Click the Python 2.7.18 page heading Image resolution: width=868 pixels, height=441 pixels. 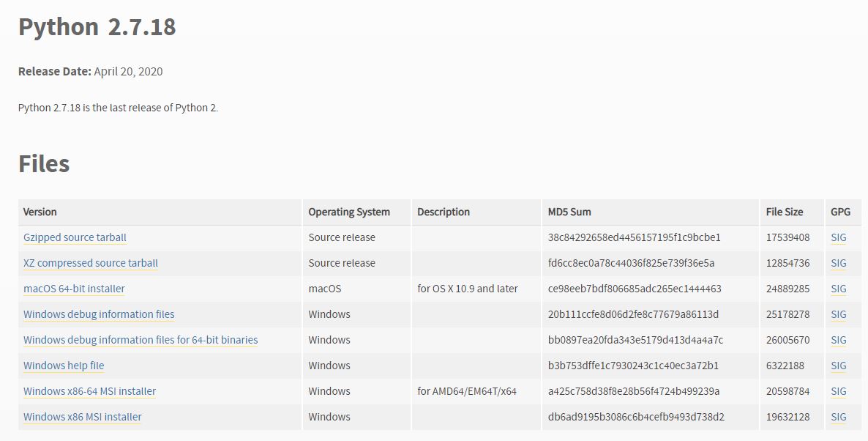pos(97,27)
